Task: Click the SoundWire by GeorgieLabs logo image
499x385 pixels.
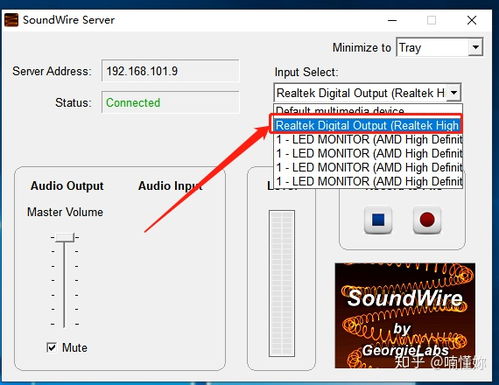Action: coord(405,315)
